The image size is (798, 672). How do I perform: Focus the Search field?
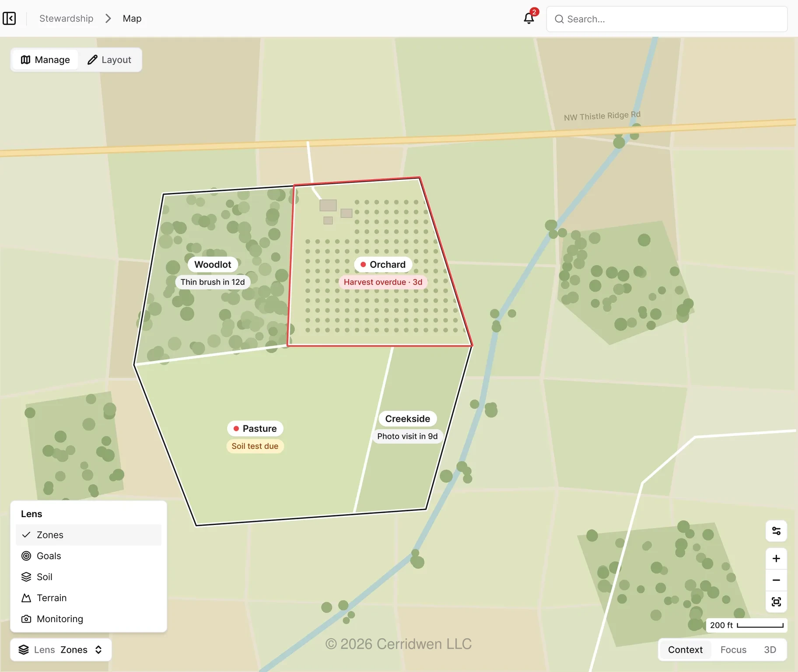667,19
